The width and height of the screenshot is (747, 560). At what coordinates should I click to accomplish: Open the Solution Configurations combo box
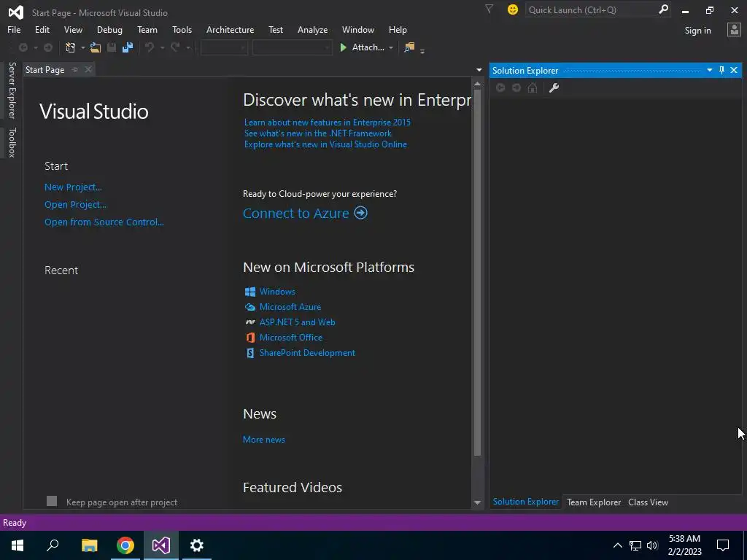tap(224, 47)
